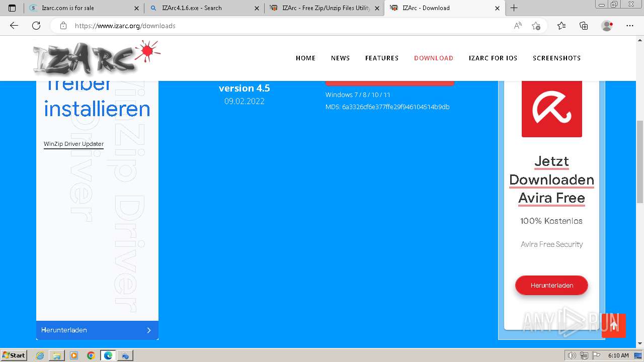Click the Windows 7 / 8 / 10 / 11 text

click(x=358, y=95)
